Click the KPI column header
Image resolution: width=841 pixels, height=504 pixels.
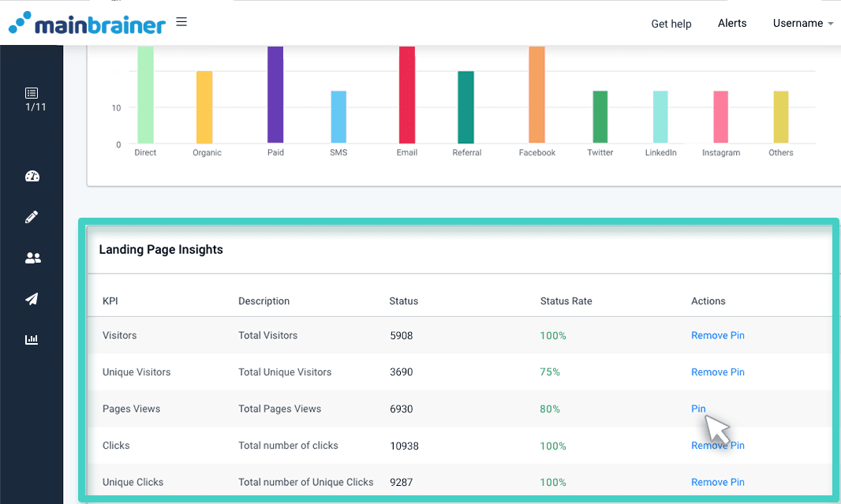click(x=110, y=301)
